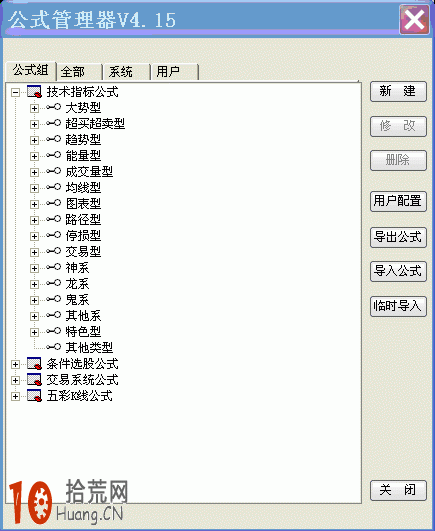Viewport: 435px width, 531px height.
Task: Click the node icon beside 特色型
Action: point(53,331)
